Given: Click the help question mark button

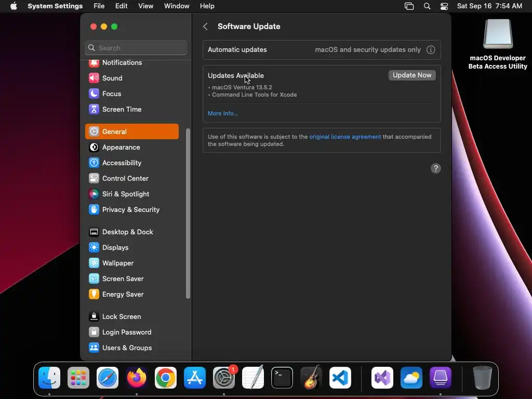Looking at the screenshot, I should tap(436, 168).
